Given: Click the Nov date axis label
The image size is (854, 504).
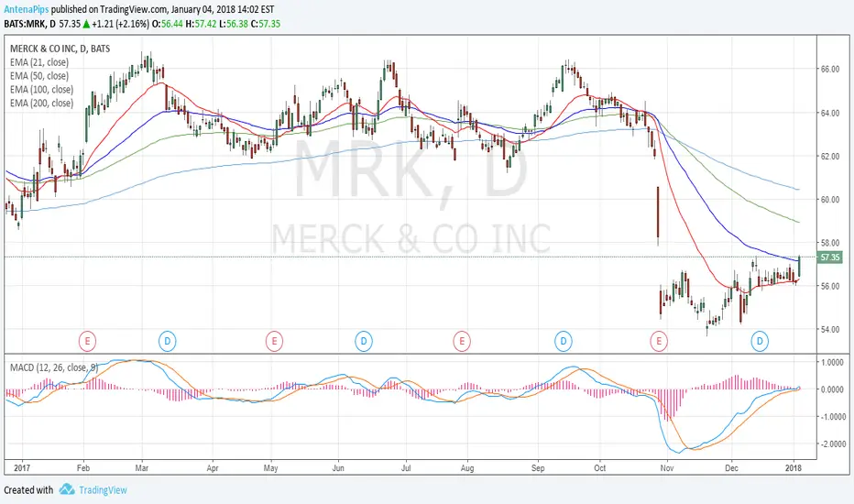Looking at the screenshot, I should tap(667, 468).
